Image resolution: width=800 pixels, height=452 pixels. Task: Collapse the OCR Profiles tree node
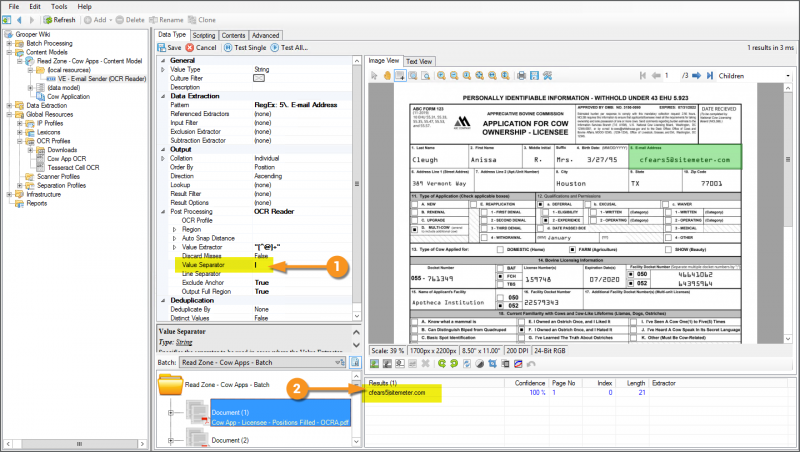(20, 140)
